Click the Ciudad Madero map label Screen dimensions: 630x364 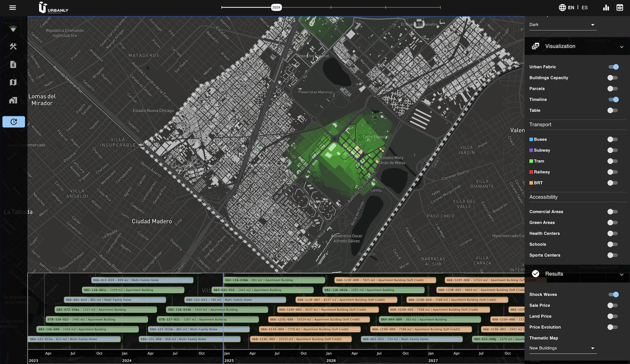[x=152, y=221]
